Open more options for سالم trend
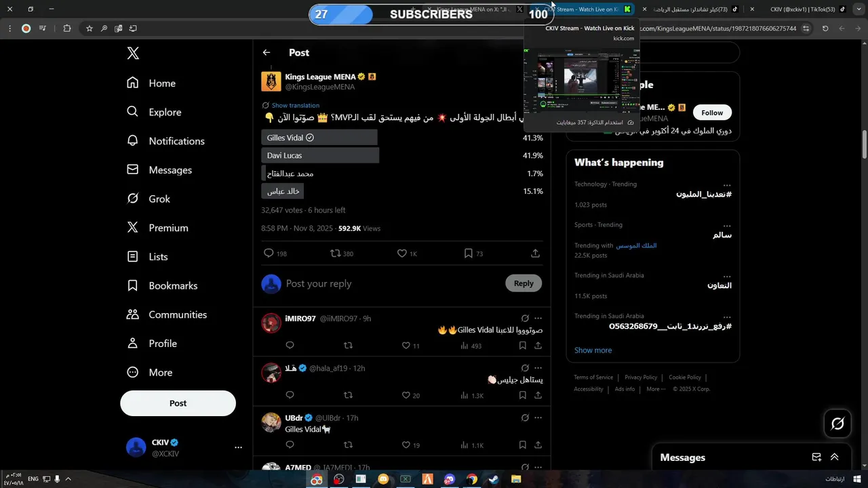 (x=727, y=226)
